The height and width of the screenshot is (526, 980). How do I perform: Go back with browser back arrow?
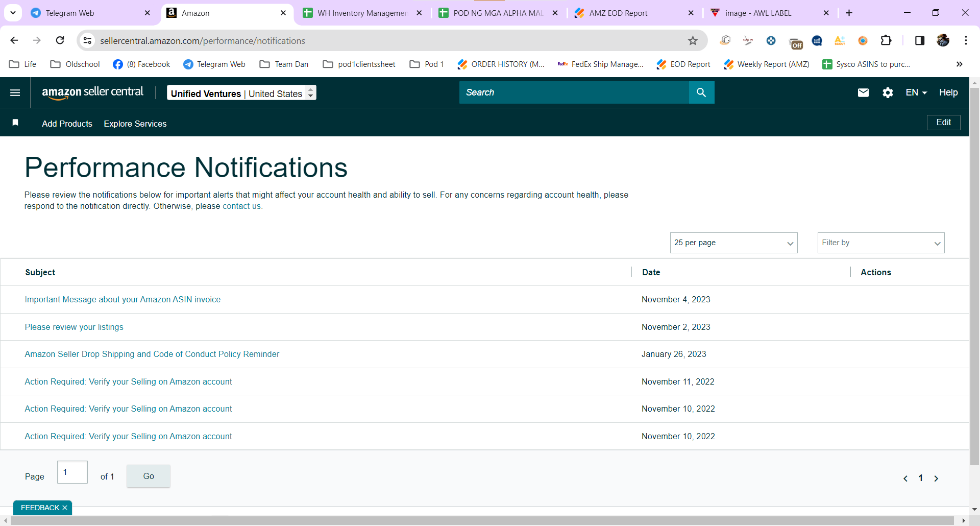(x=14, y=40)
